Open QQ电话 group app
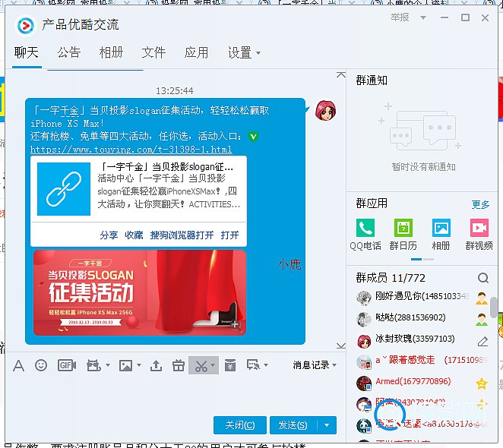This screenshot has width=503, height=448. point(365,235)
